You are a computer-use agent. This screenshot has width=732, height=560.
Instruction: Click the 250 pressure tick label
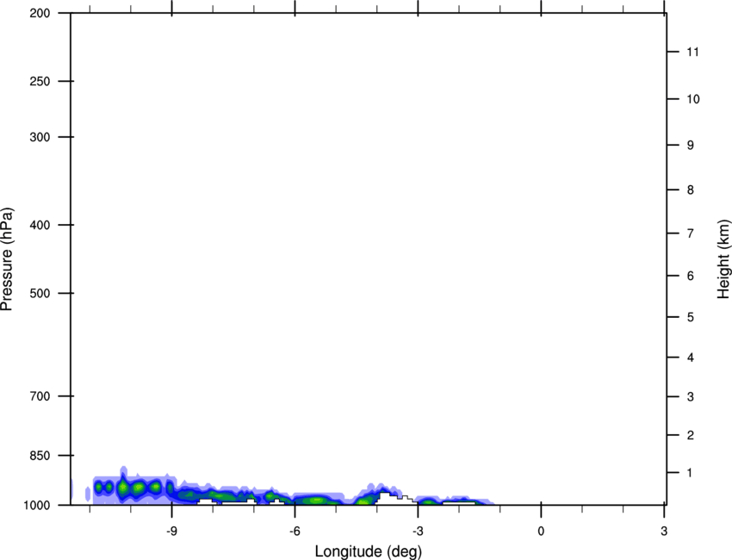[40, 81]
